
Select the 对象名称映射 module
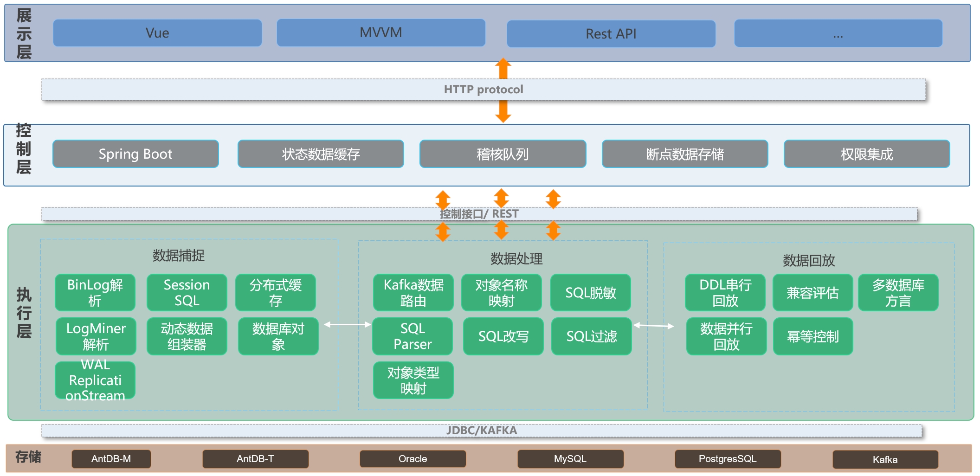pos(502,293)
